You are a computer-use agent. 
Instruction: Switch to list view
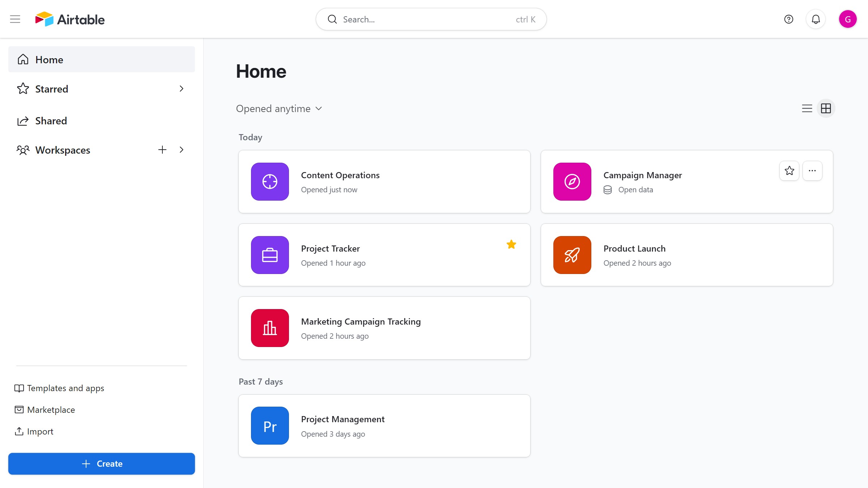[807, 108]
